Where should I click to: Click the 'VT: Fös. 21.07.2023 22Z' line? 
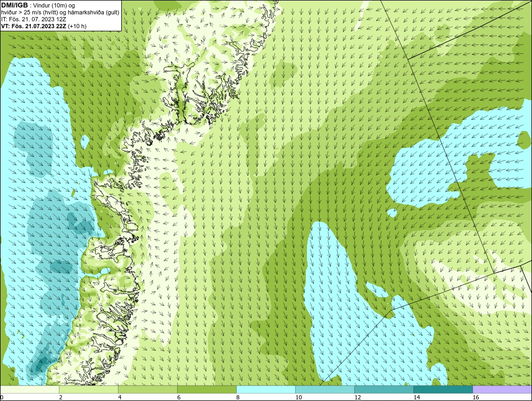pyautogui.click(x=34, y=26)
